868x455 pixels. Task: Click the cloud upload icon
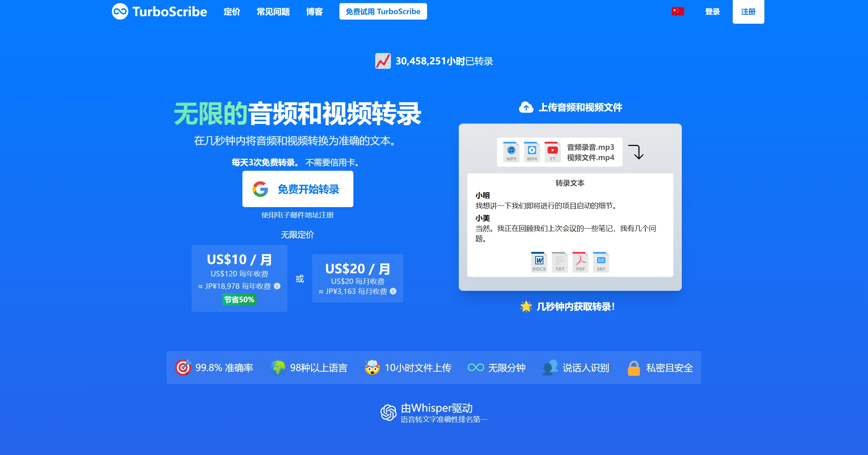pyautogui.click(x=526, y=107)
